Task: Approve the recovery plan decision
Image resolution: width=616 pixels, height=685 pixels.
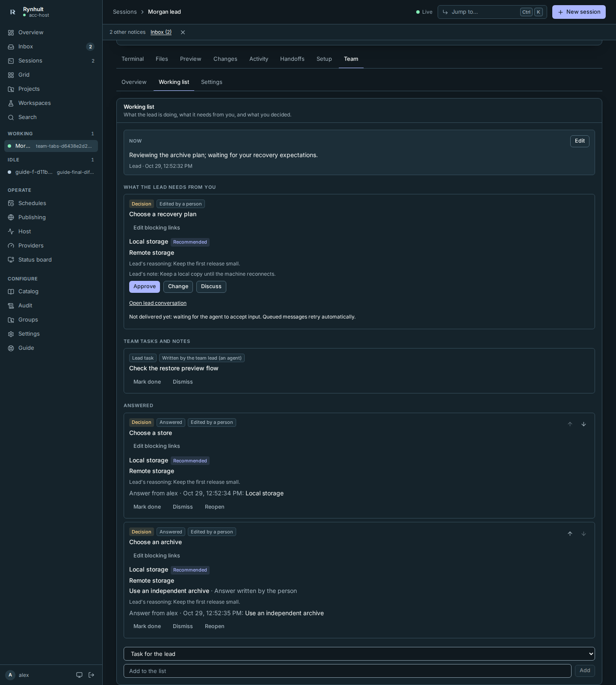Action: [x=145, y=287]
